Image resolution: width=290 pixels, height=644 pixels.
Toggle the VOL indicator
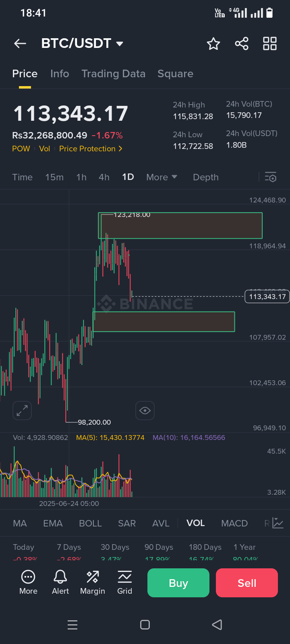[x=196, y=523]
